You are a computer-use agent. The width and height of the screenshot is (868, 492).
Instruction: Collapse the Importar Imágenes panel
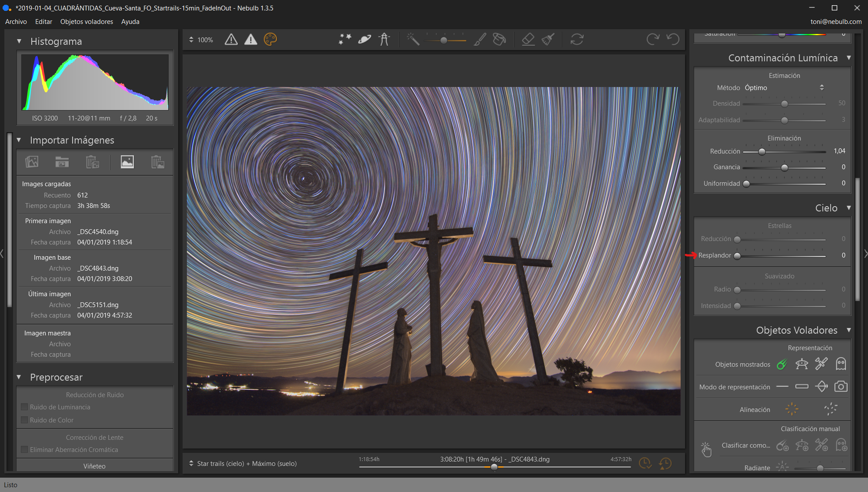tap(19, 140)
